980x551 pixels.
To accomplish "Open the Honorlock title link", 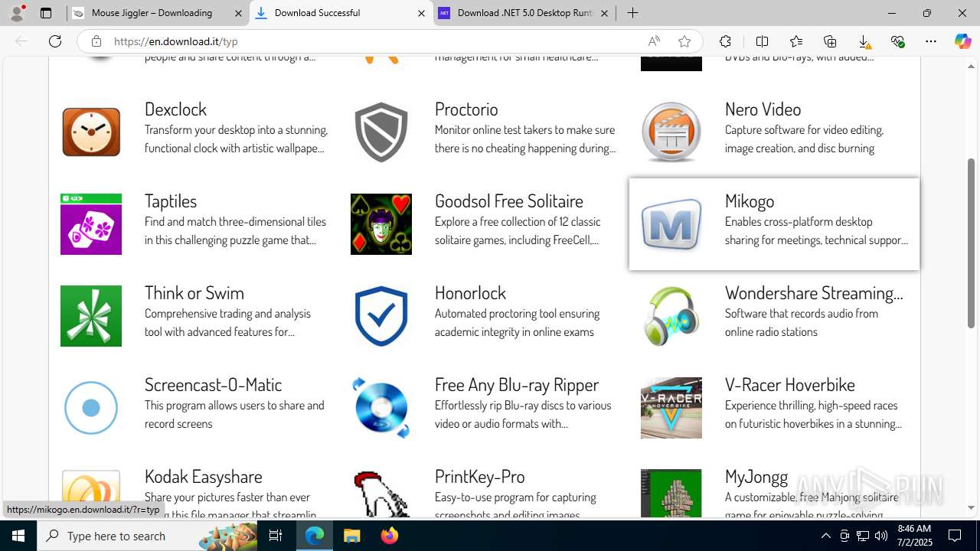I will [x=470, y=292].
